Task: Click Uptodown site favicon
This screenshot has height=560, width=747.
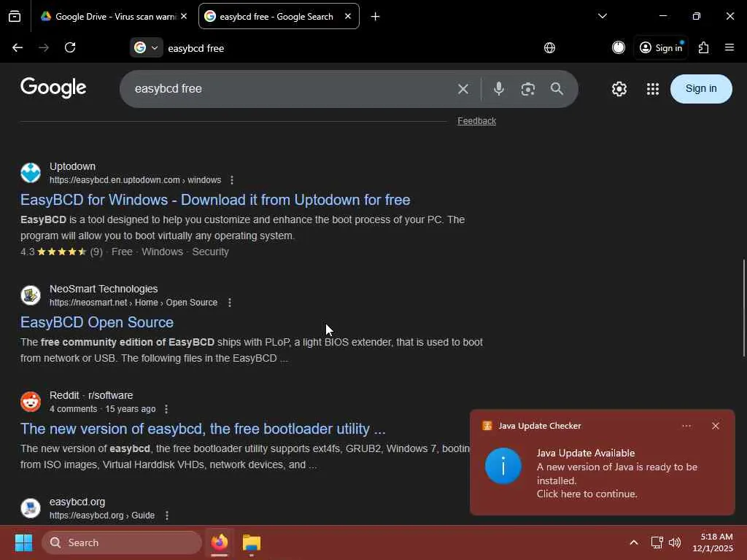Action: pos(31,173)
